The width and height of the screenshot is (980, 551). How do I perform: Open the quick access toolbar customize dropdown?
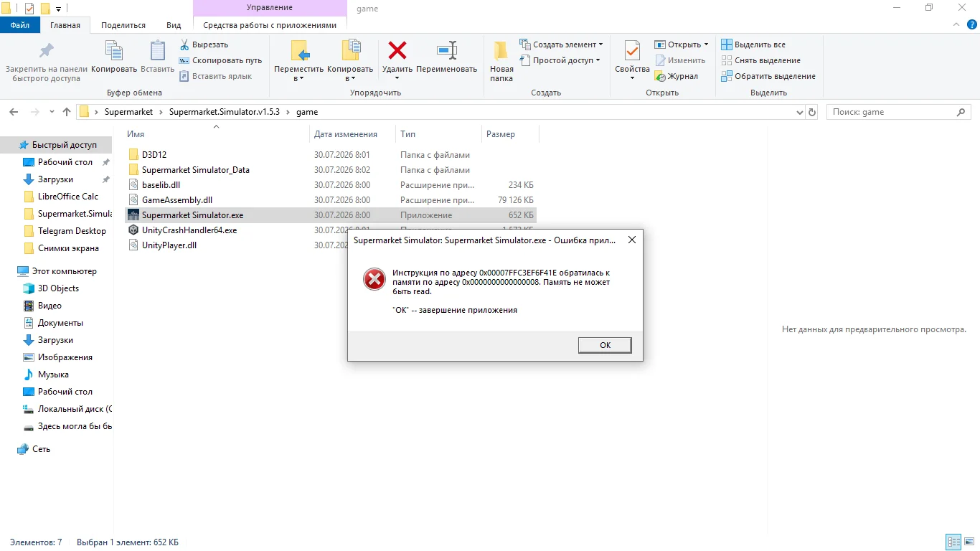tap(58, 9)
